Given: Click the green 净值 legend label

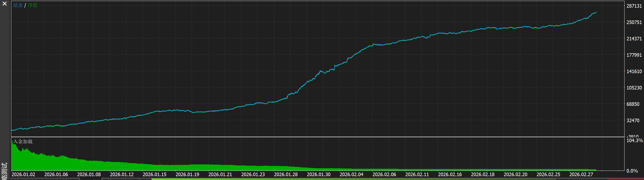Looking at the screenshot, I should (33, 5).
